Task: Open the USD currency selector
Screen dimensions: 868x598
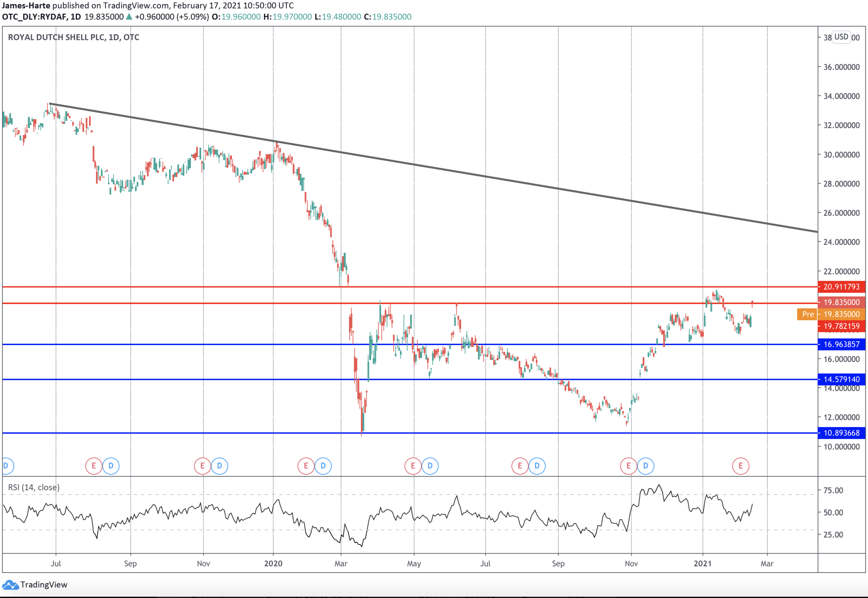Action: (841, 37)
